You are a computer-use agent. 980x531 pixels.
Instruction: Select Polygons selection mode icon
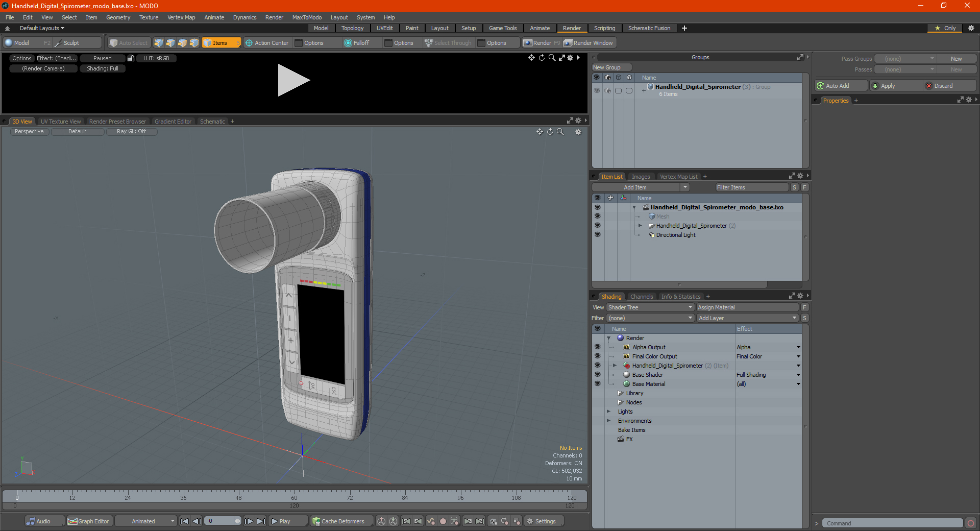tap(182, 43)
